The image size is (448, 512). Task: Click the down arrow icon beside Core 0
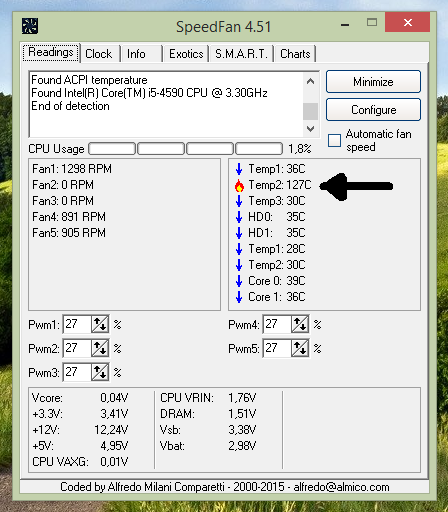pyautogui.click(x=239, y=281)
